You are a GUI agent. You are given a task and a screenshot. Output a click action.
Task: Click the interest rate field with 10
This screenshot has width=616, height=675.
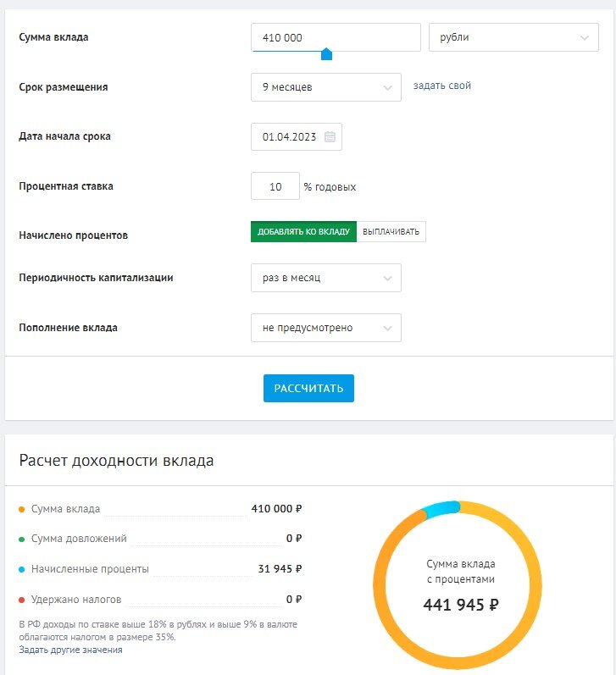click(x=275, y=186)
